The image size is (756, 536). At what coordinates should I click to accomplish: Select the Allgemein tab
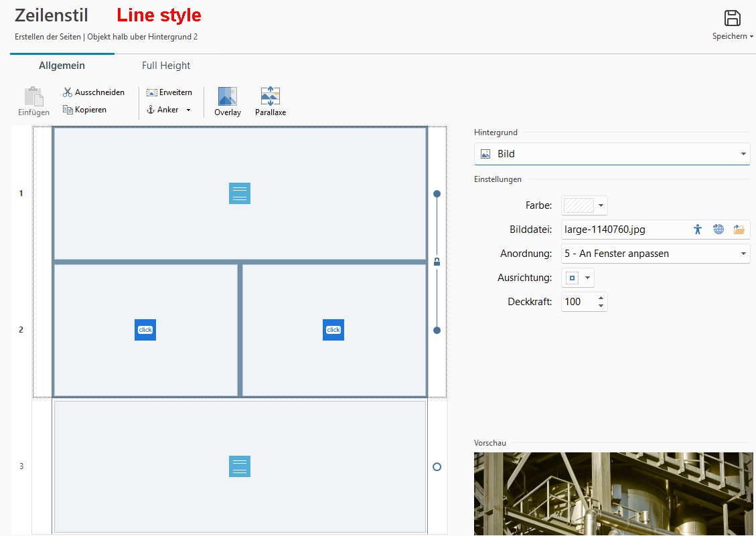pyautogui.click(x=62, y=66)
